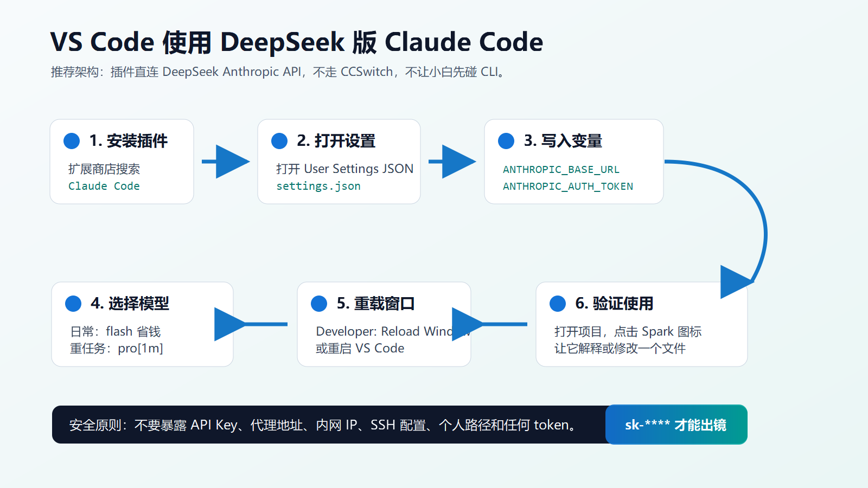Image resolution: width=868 pixels, height=488 pixels.
Task: Click the variable "ANTHROPIC_BASE_URL"
Action: pyautogui.click(x=561, y=170)
